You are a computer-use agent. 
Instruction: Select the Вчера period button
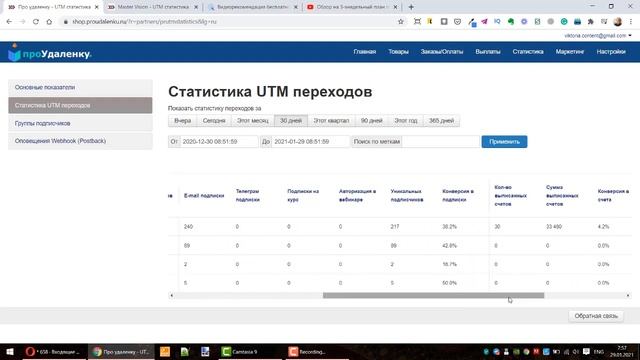click(182, 121)
